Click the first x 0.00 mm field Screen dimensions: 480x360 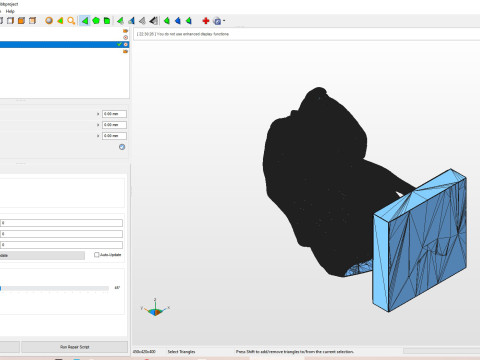(x=114, y=114)
